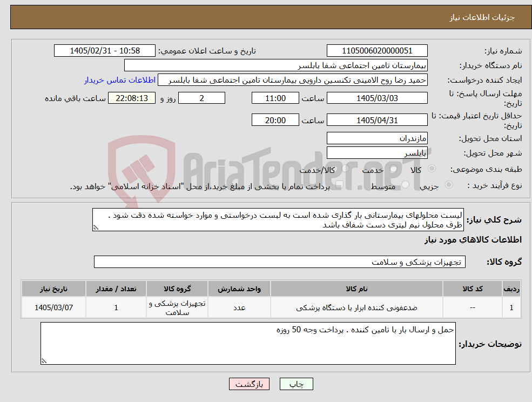Click the deadline time field 11:00

point(275,98)
